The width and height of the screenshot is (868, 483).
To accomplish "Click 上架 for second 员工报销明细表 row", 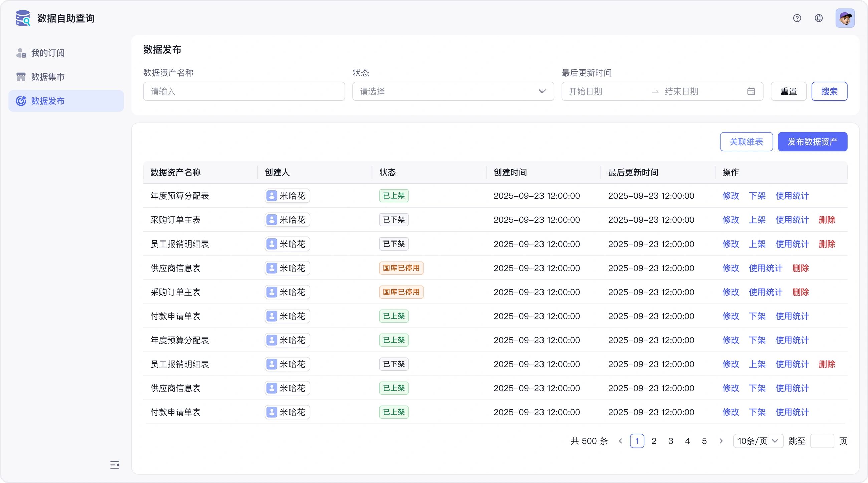I will pyautogui.click(x=757, y=364).
